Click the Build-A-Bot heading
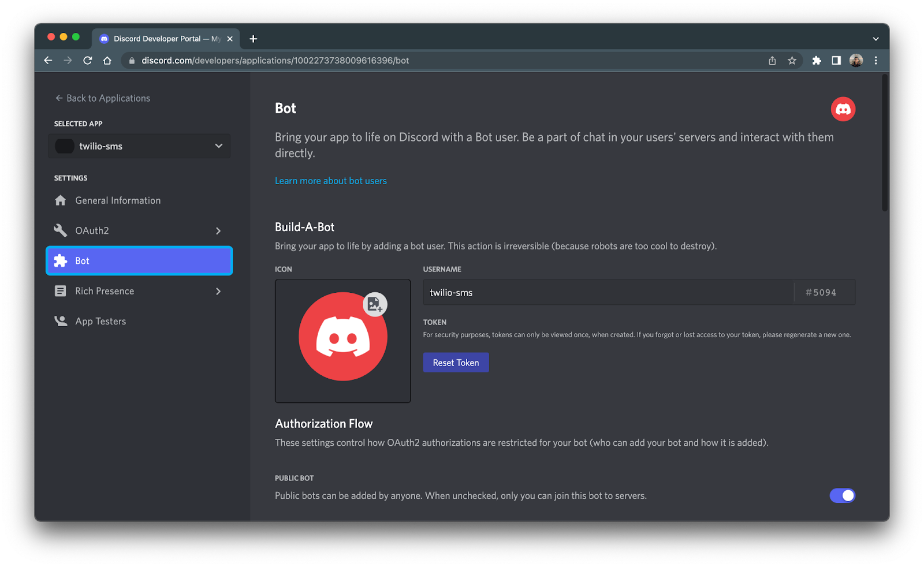Viewport: 924px width, 567px height. pos(305,227)
